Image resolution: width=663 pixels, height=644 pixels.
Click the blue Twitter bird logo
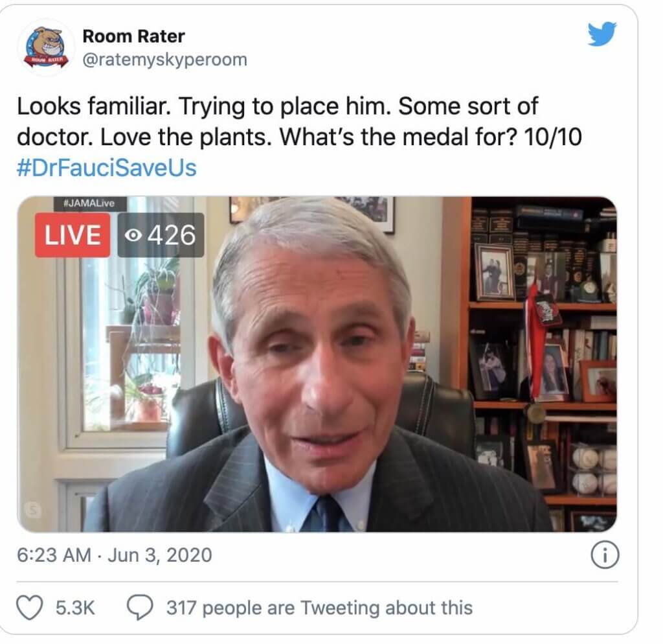[601, 34]
